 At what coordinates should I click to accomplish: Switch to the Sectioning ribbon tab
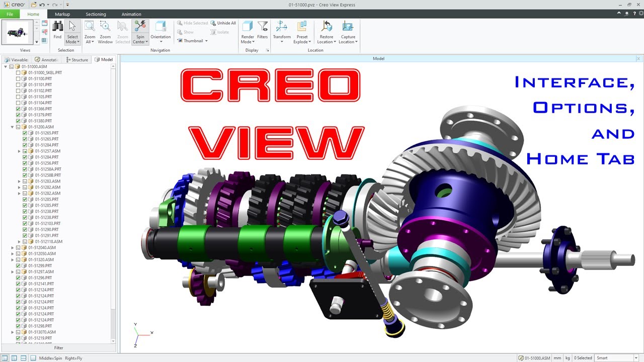(96, 14)
